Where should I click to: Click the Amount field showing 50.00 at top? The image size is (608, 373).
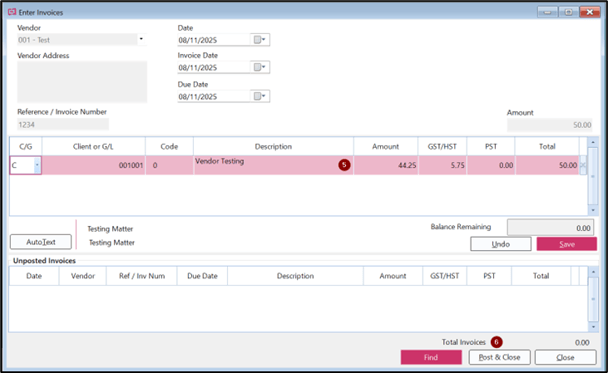[549, 125]
